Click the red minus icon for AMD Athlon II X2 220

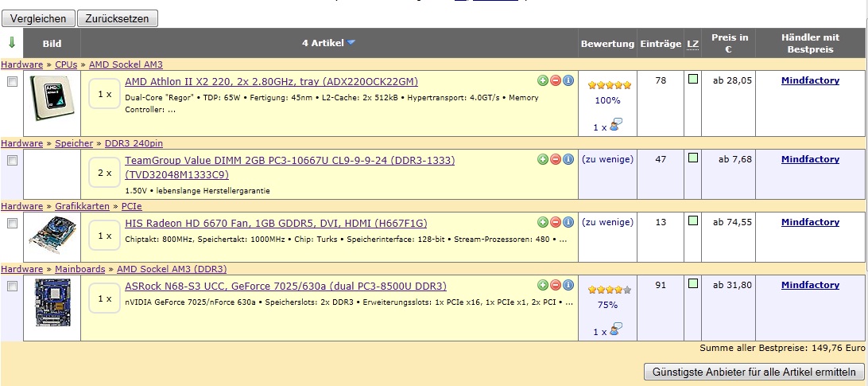(556, 80)
